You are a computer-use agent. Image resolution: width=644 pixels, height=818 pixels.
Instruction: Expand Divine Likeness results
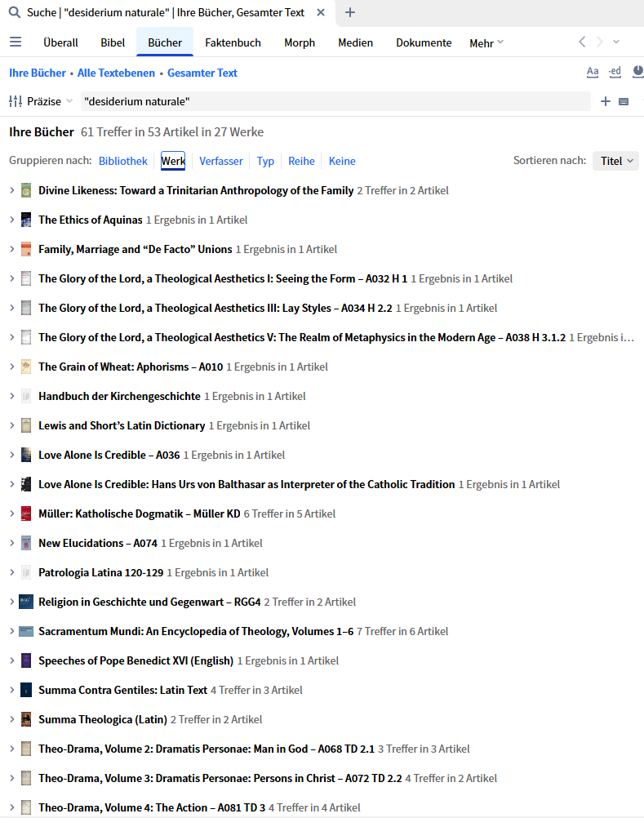(x=11, y=190)
